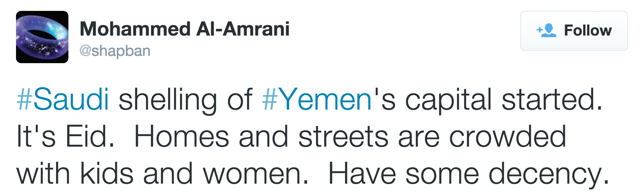Click the first name 'Mohammed' in header

tap(135, 29)
